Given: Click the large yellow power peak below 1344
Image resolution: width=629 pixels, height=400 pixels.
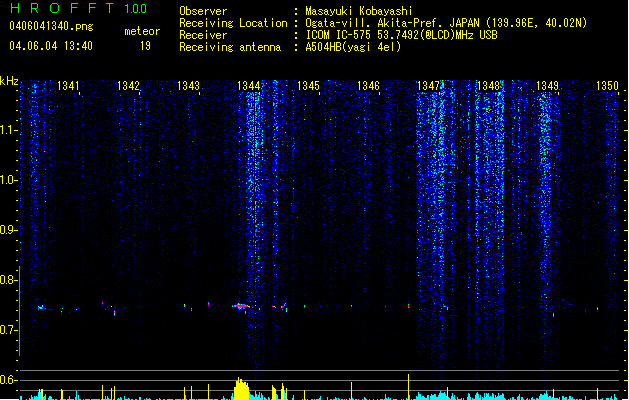Looking at the screenshot, I should [x=241, y=388].
